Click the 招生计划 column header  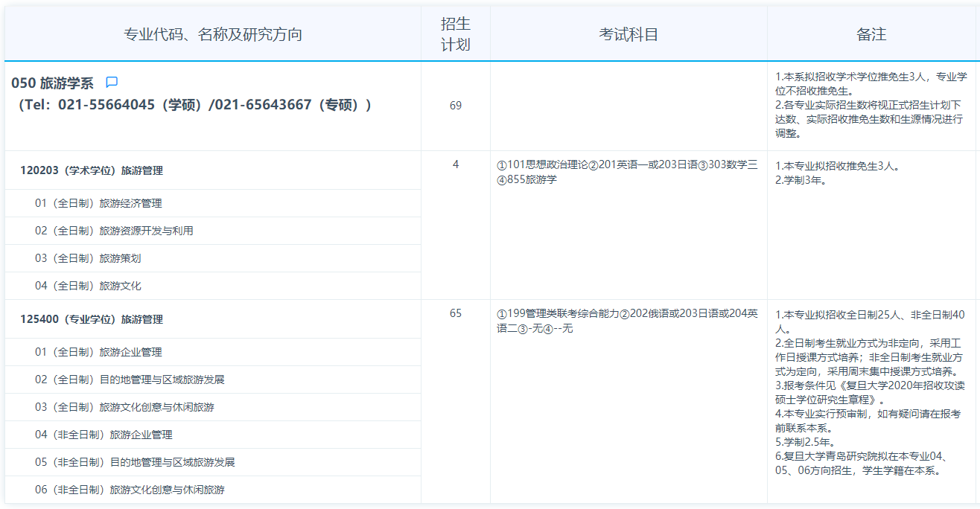click(x=455, y=34)
